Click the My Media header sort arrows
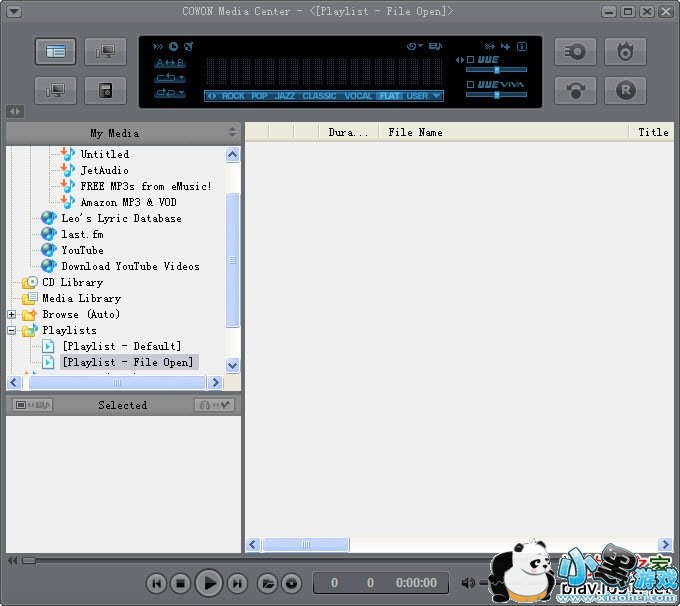 point(232,132)
